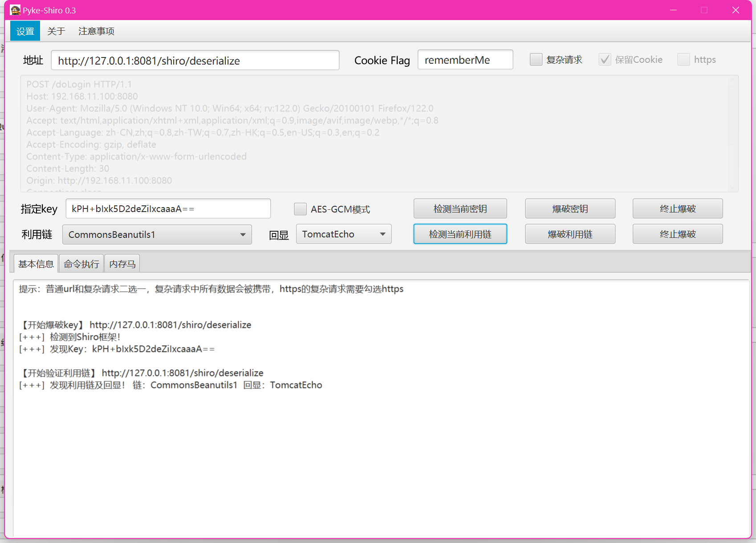Close the Pyke-Shiro window
The image size is (756, 543).
pos(736,10)
